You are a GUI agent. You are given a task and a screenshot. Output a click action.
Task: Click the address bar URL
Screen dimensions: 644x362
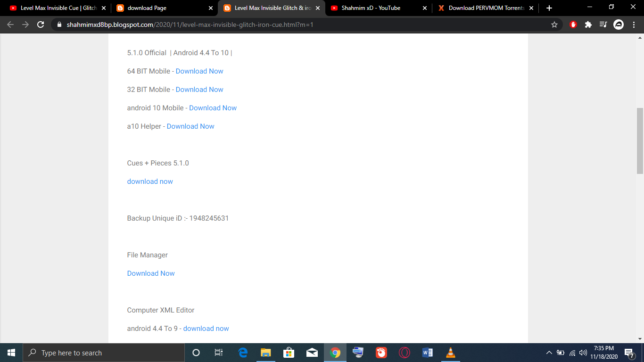pyautogui.click(x=190, y=25)
